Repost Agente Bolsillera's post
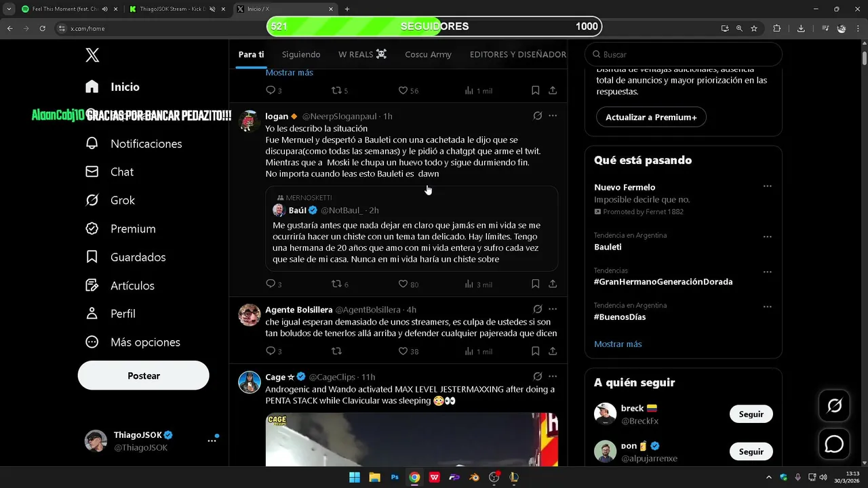Viewport: 868px width, 488px height. (336, 351)
